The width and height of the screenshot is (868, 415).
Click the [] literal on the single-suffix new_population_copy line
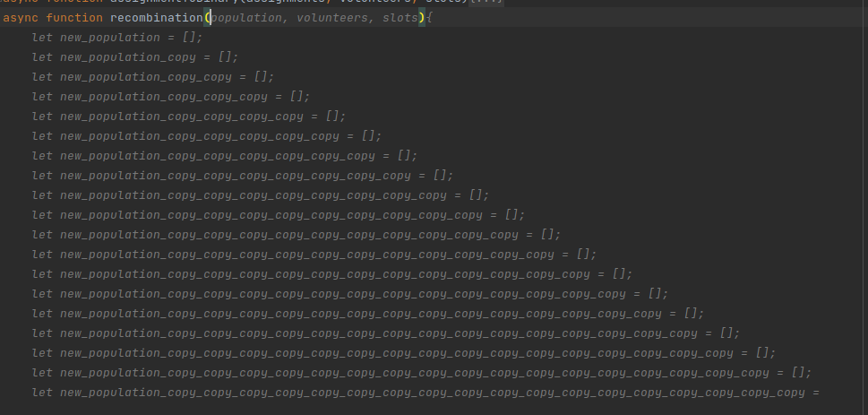coord(225,57)
